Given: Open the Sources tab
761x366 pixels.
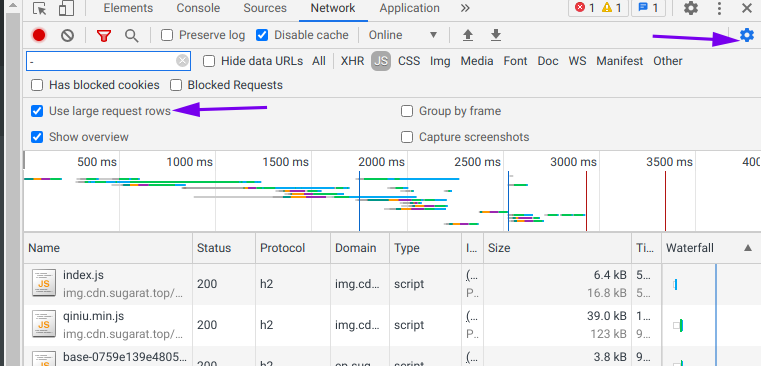Looking at the screenshot, I should pos(265,8).
